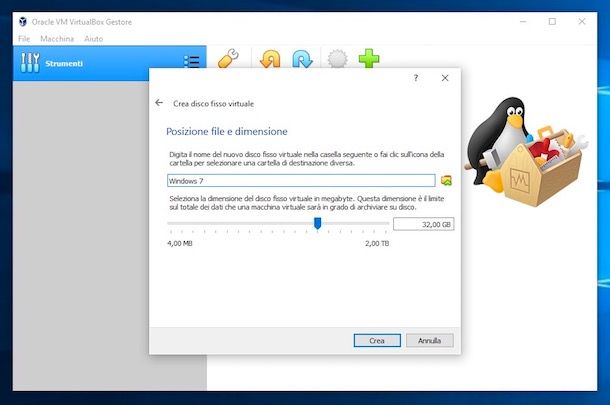Click the Crea button

(377, 340)
